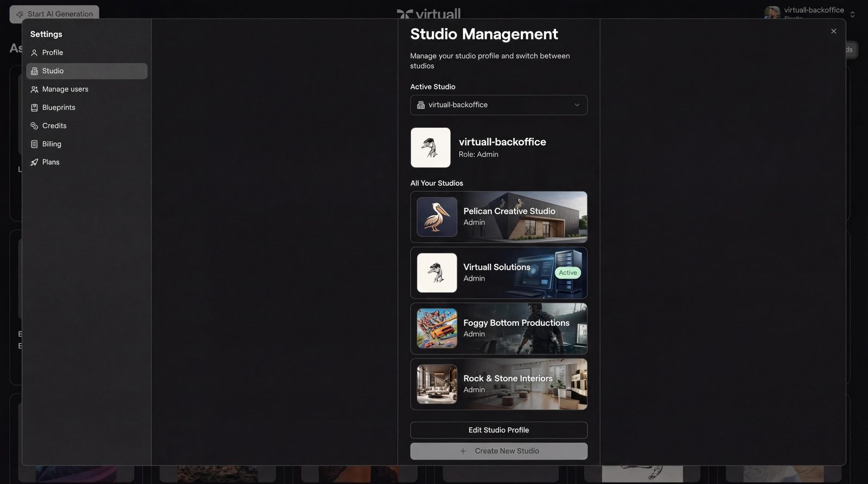Click the Active badge on Virtuall Solutions
Screen dimensions: 868x484
[x=567, y=273]
